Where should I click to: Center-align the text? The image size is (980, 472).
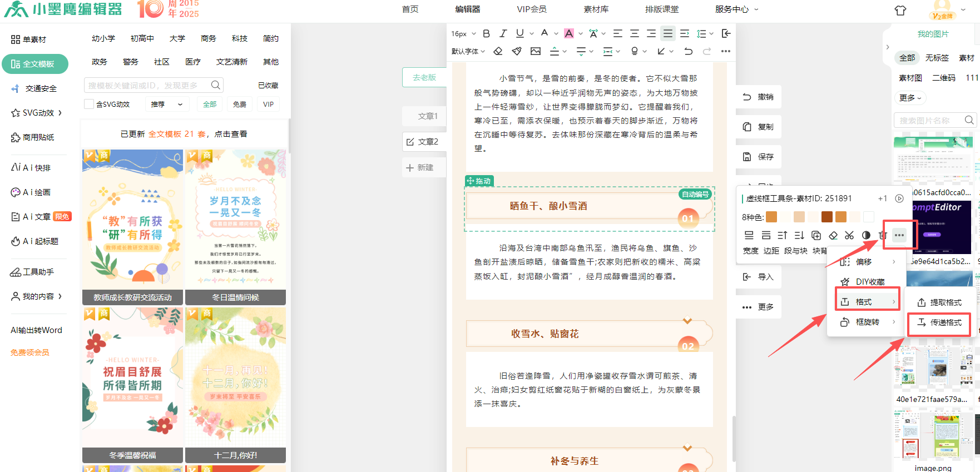634,33
